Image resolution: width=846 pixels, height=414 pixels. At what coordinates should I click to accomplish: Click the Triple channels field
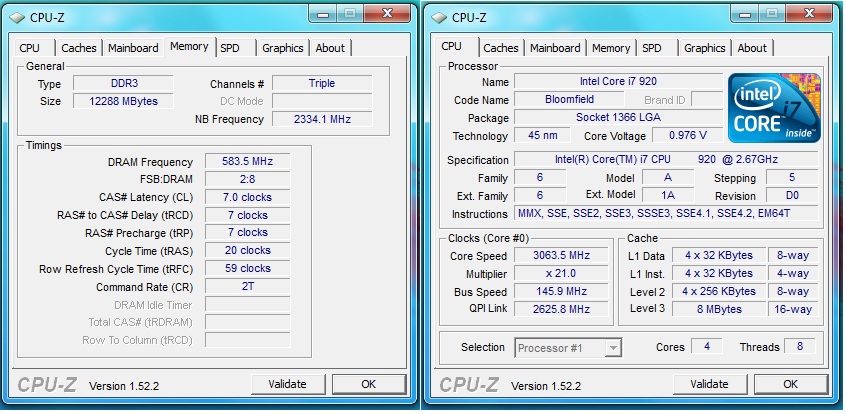pyautogui.click(x=322, y=83)
